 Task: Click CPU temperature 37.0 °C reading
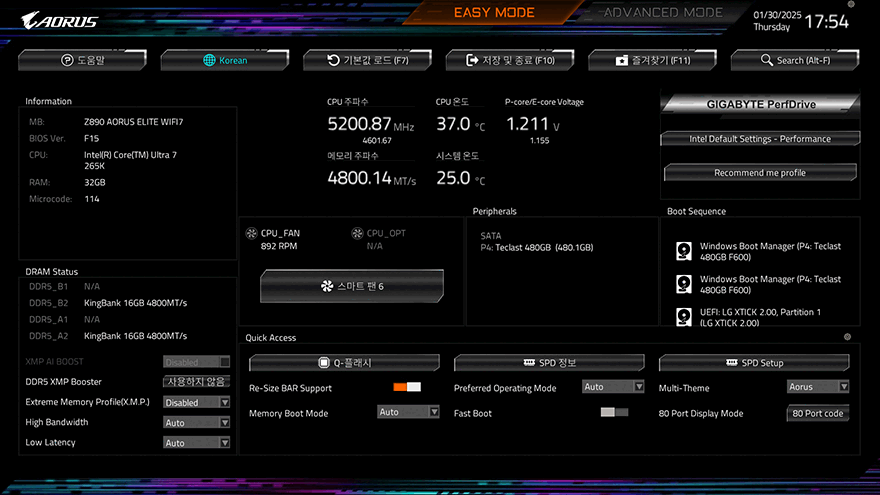click(x=460, y=124)
